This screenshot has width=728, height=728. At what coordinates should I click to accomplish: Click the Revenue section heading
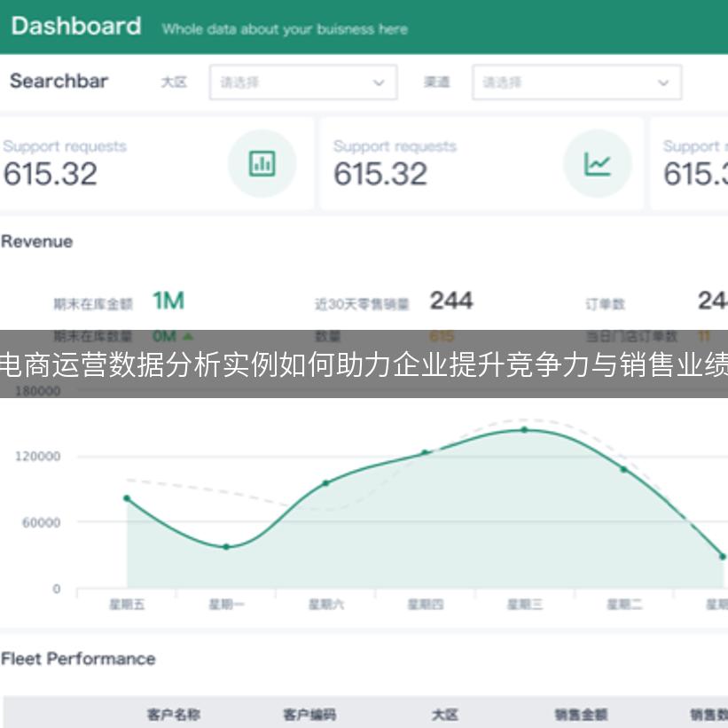(x=37, y=241)
